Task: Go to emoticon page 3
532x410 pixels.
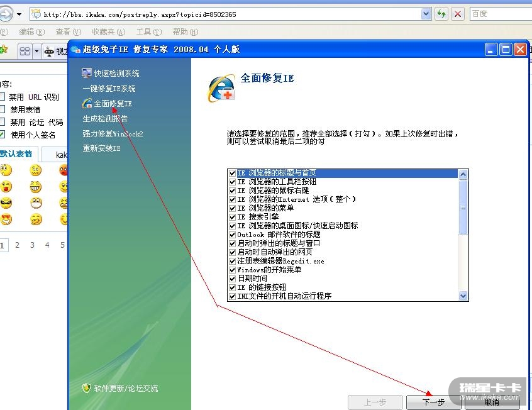Action: (x=32, y=245)
